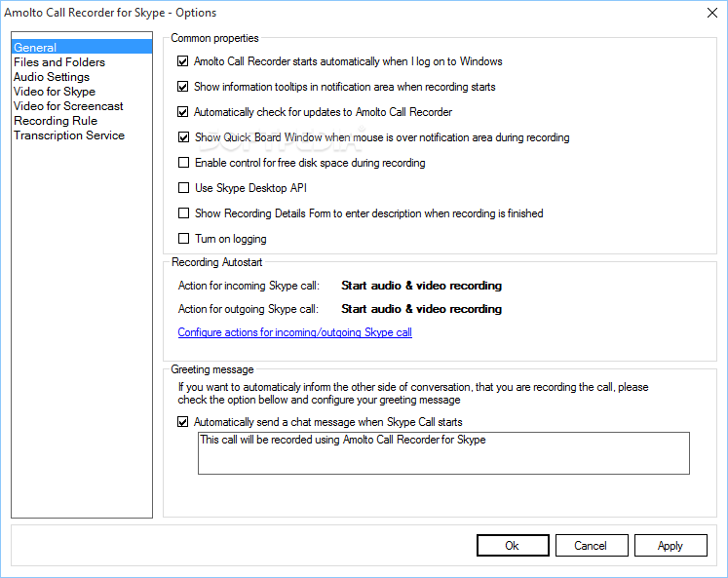The image size is (728, 578).
Task: Click incoming call 'Start audio & video recording' value
Action: point(422,286)
